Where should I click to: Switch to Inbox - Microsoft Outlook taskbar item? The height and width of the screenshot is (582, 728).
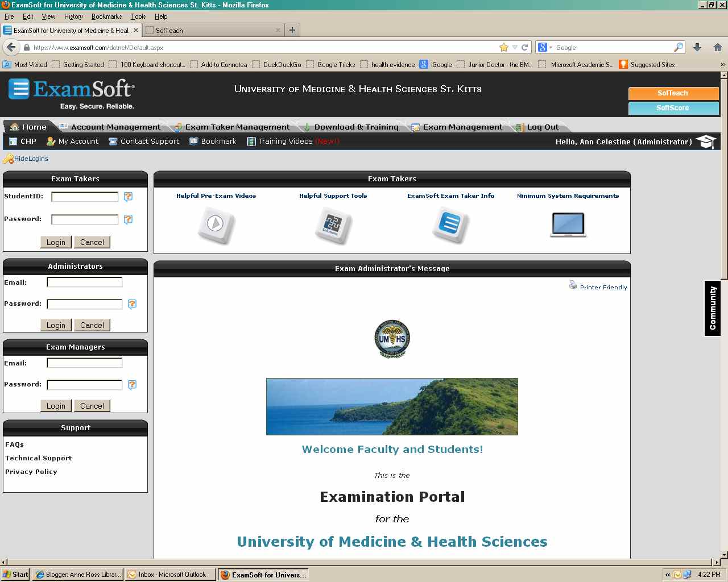click(171, 575)
